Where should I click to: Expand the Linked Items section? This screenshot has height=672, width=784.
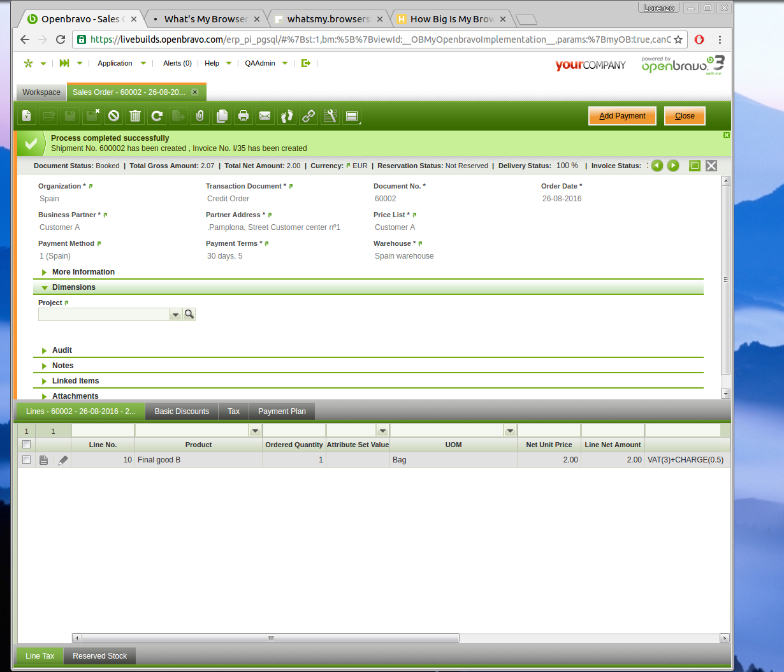75,381
